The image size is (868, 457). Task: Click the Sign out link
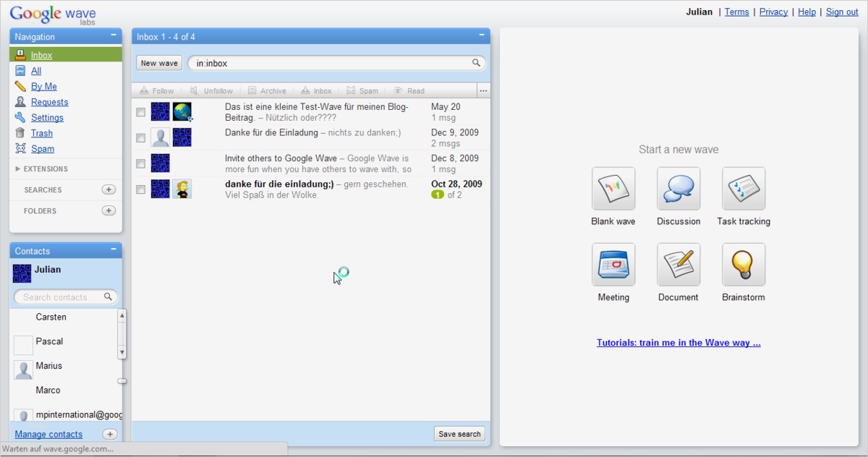842,12
